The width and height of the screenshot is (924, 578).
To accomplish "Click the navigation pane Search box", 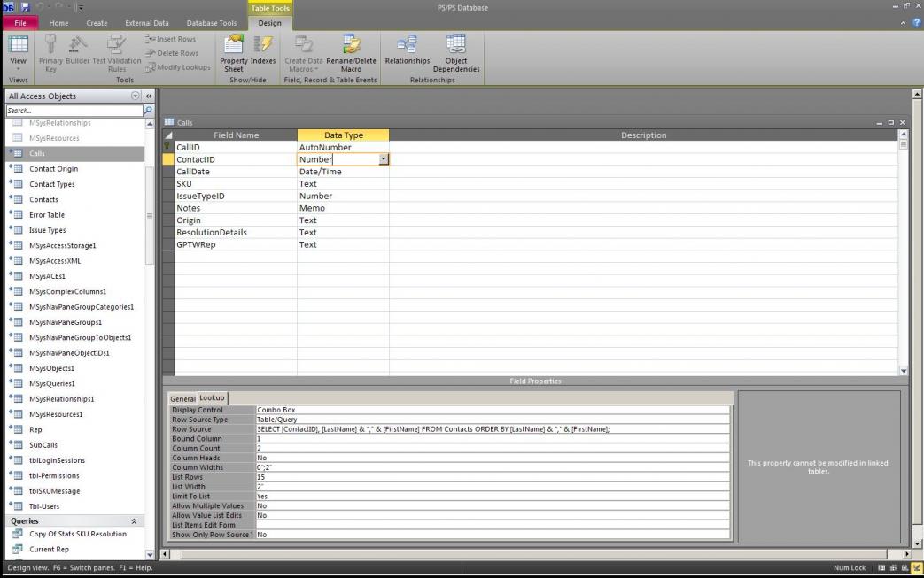I will (x=74, y=110).
